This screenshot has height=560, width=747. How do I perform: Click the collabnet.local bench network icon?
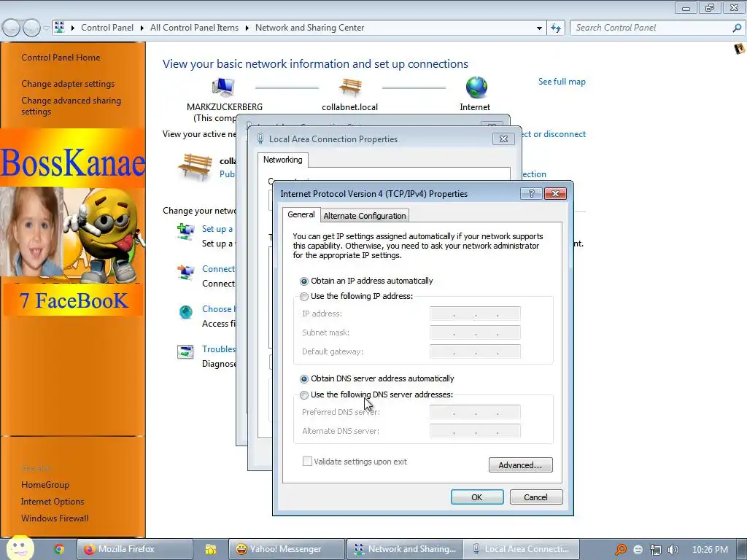click(350, 87)
